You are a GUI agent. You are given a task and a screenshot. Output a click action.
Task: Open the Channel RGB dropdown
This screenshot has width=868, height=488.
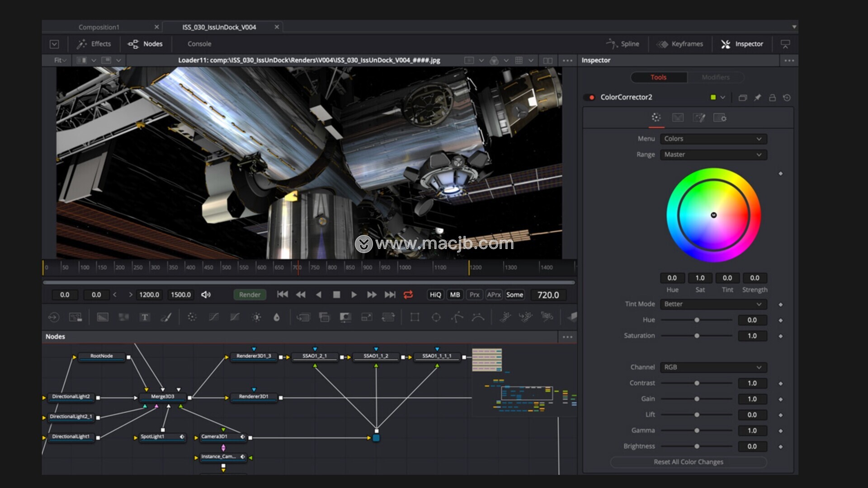point(713,367)
